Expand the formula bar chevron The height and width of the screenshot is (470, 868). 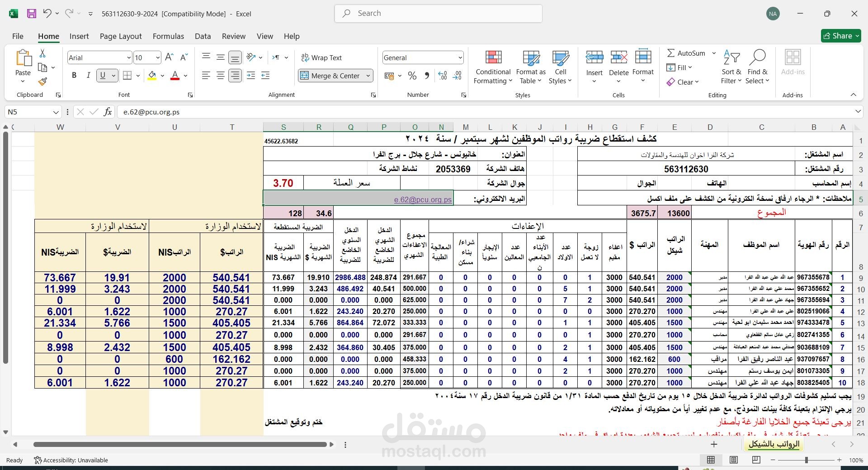tap(858, 111)
